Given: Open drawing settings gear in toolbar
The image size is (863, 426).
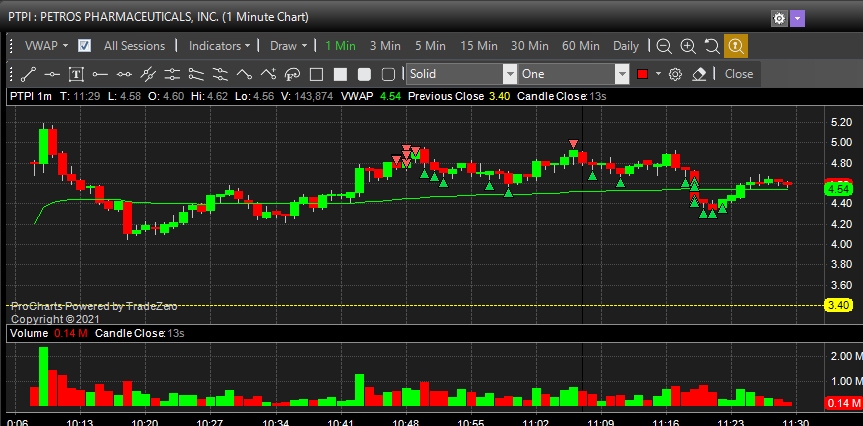Looking at the screenshot, I should [x=675, y=74].
